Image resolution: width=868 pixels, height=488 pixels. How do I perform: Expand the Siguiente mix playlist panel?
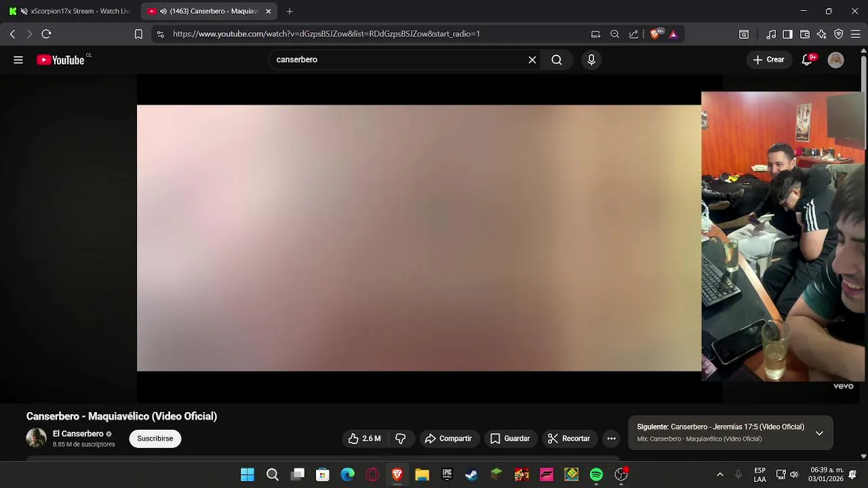pyautogui.click(x=819, y=433)
